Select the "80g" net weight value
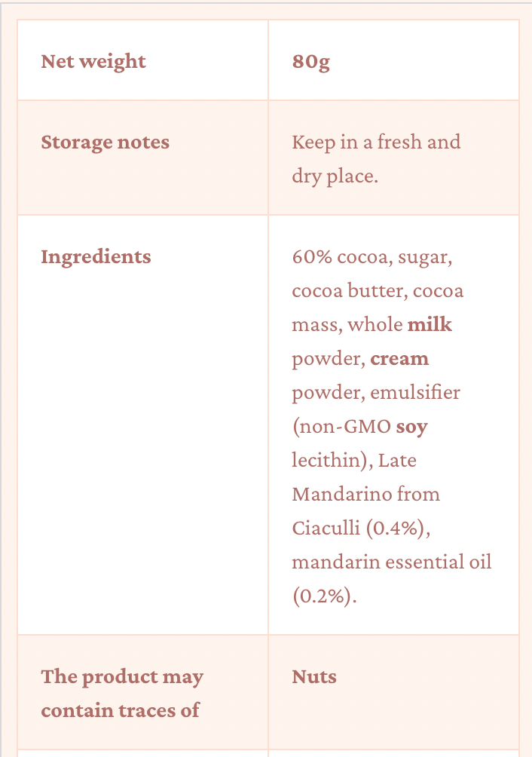Viewport: 532px width, 757px height. 310,61
